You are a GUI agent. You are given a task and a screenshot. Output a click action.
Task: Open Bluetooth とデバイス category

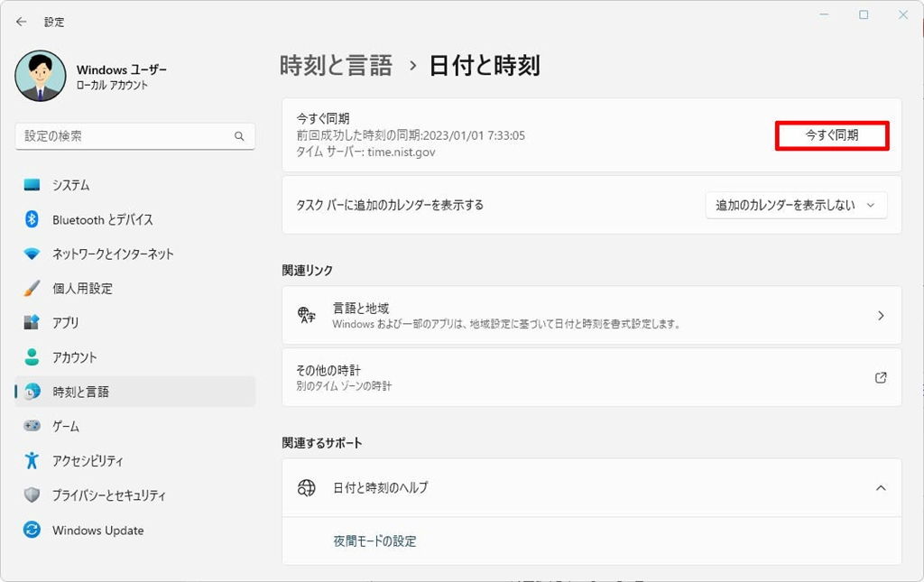coord(135,219)
